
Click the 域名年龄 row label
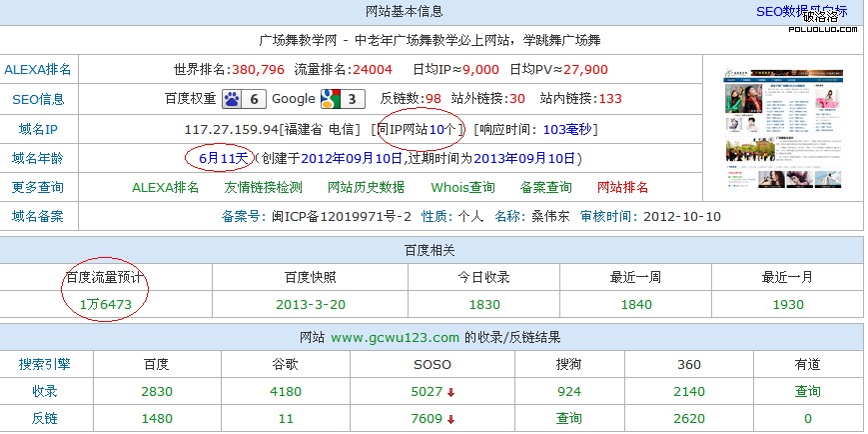point(38,159)
